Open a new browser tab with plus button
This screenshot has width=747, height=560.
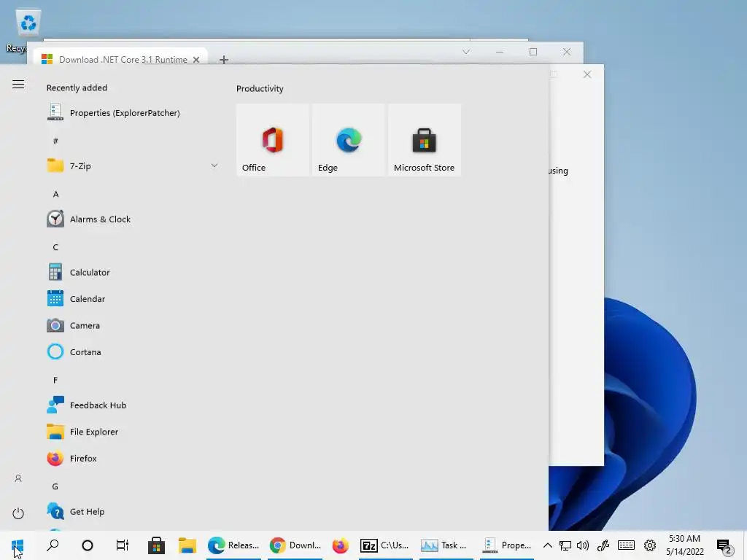point(224,60)
